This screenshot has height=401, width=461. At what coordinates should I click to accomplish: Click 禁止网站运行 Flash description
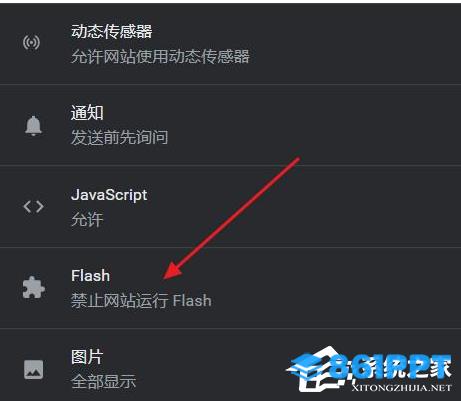click(141, 301)
